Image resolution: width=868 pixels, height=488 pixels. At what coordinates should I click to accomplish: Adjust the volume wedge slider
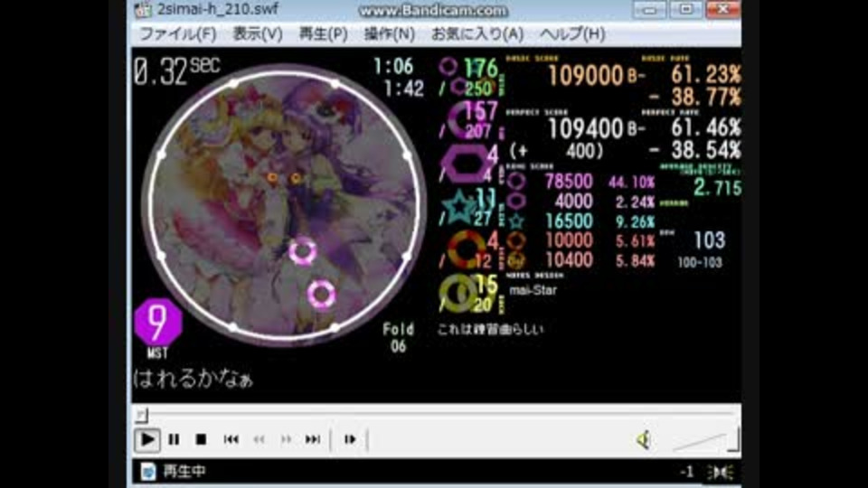(x=705, y=441)
